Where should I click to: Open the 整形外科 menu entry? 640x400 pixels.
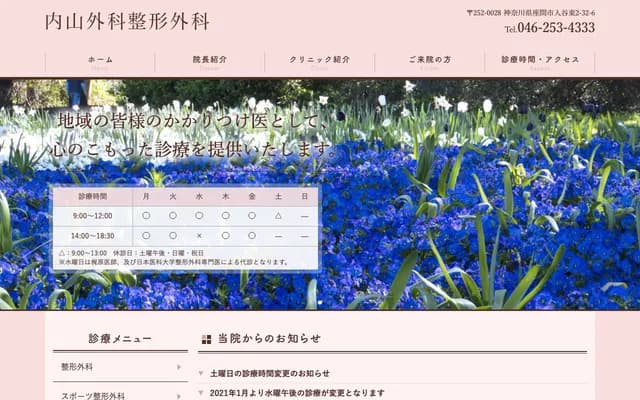point(120,367)
